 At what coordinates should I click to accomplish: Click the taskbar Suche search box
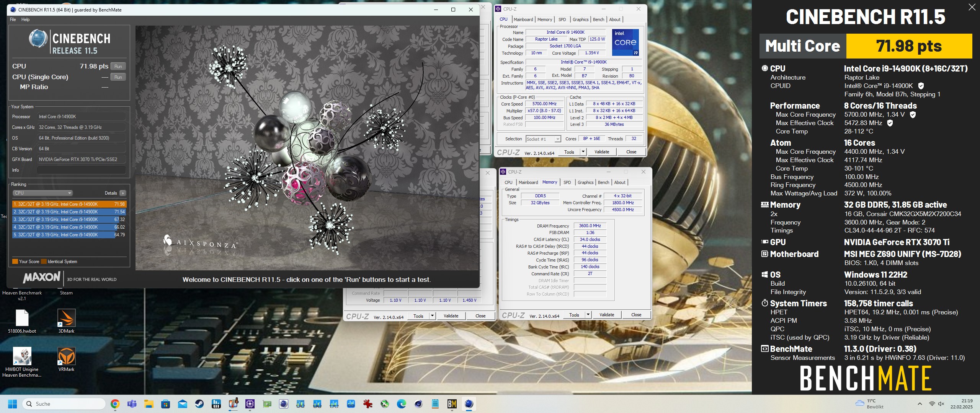pos(64,404)
